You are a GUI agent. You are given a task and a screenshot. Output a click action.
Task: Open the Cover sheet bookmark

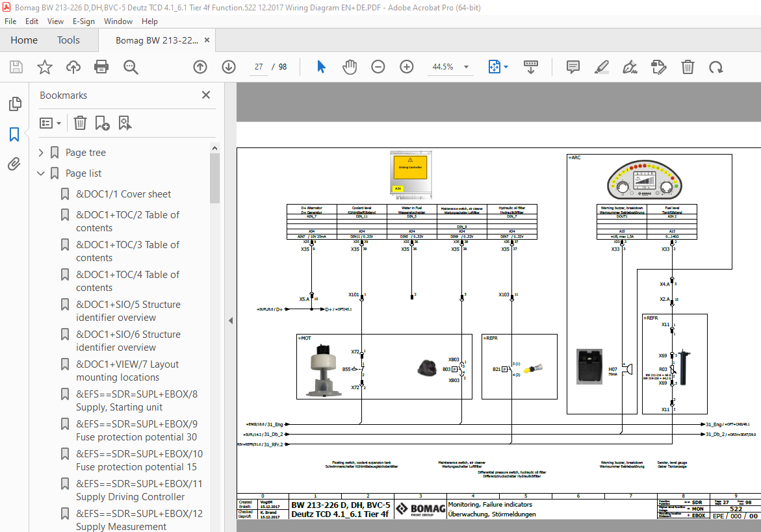pos(123,194)
